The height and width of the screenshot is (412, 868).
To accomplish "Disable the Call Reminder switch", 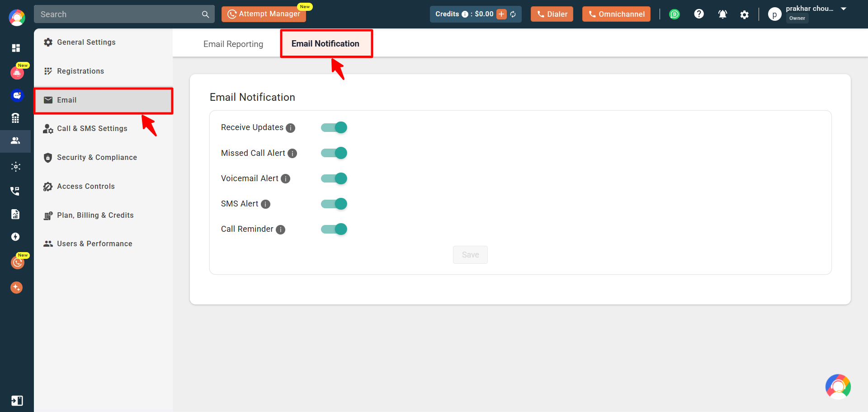I will (334, 229).
